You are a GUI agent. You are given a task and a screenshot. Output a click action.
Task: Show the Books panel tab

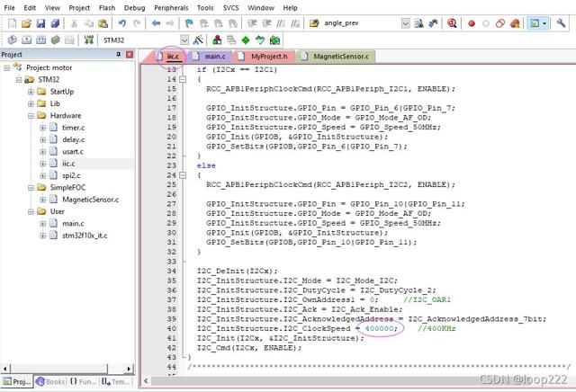tap(50, 381)
